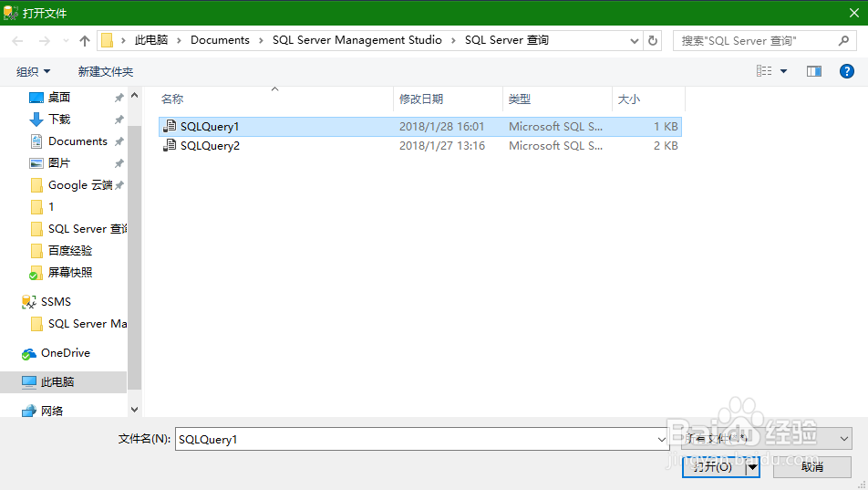The height and width of the screenshot is (490, 868).
Task: Expand the address bar history dropdown
Action: [x=635, y=40]
